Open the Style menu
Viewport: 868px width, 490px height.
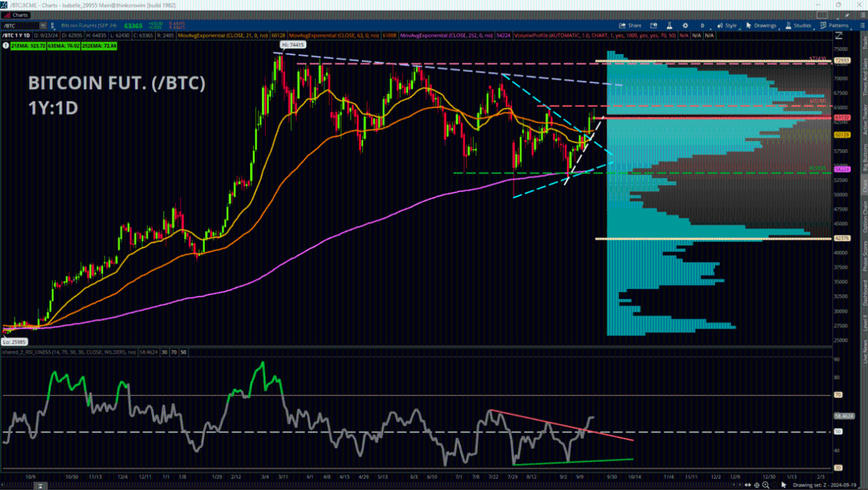(726, 25)
